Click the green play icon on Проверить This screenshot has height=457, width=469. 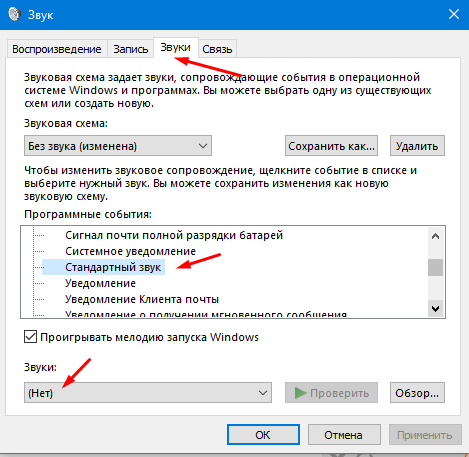click(300, 393)
